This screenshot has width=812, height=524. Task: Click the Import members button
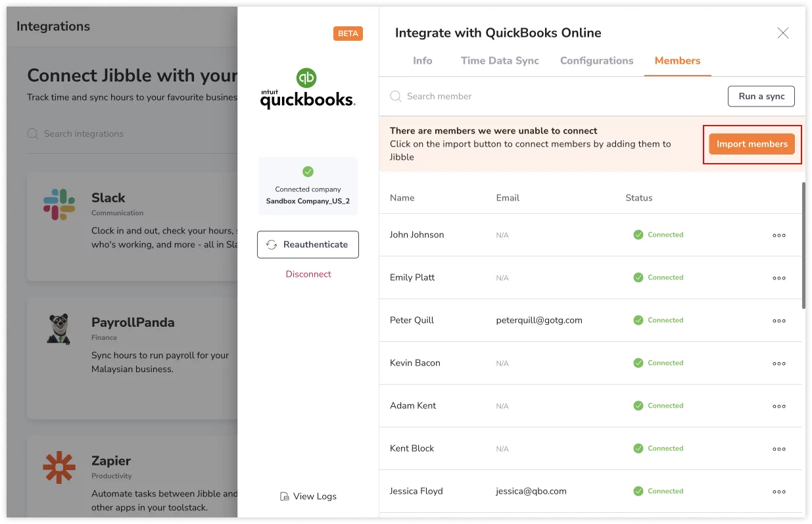coord(752,144)
